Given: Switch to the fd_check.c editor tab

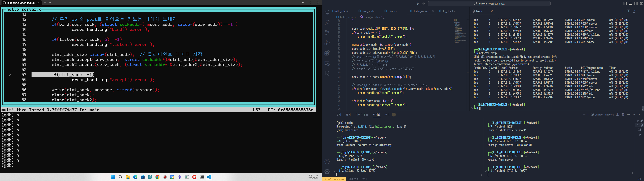Looking at the screenshot, I should 449,11.
